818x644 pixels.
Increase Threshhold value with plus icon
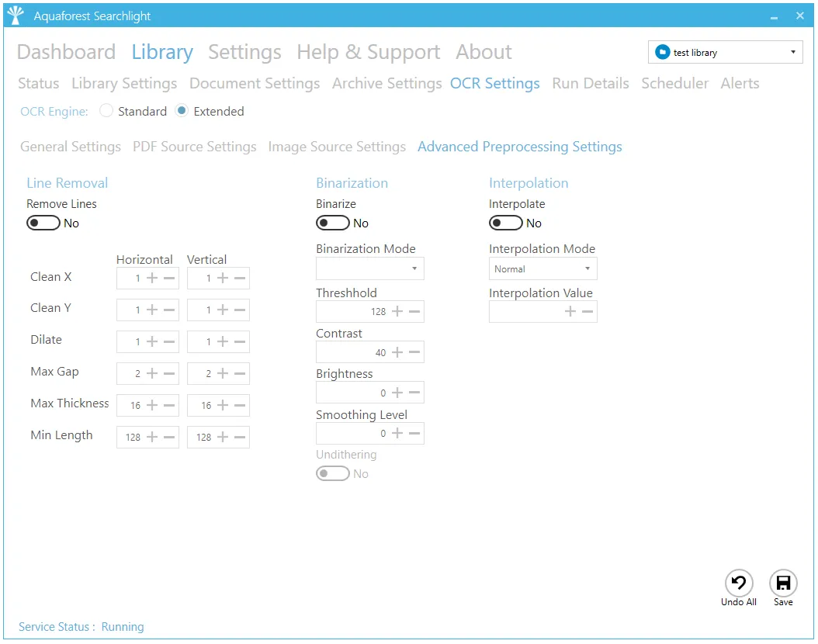[397, 312]
